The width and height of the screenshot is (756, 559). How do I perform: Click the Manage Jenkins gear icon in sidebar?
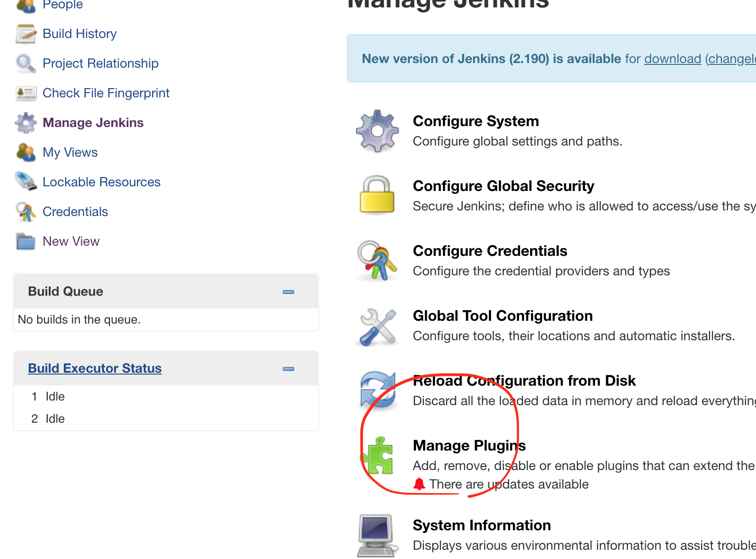pyautogui.click(x=26, y=123)
